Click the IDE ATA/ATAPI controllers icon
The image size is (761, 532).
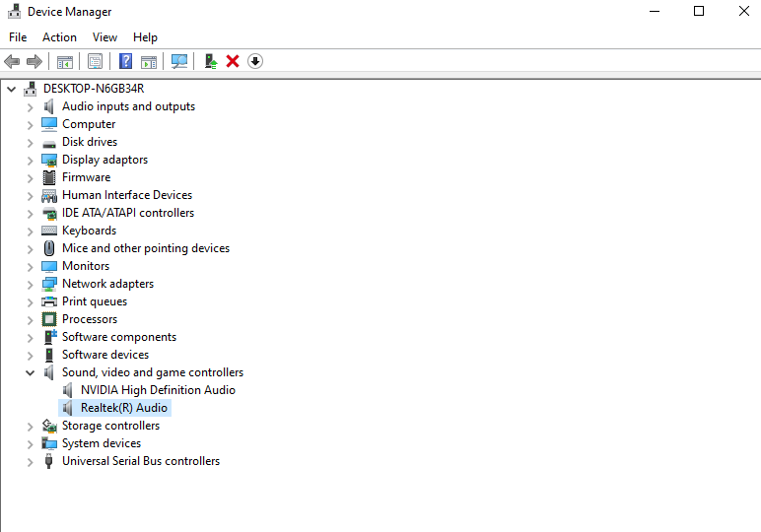point(49,213)
